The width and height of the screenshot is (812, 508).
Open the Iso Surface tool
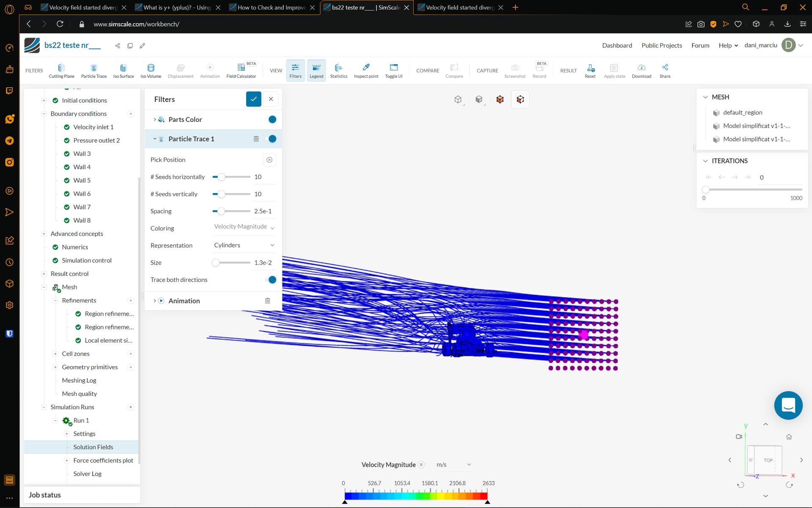point(123,70)
